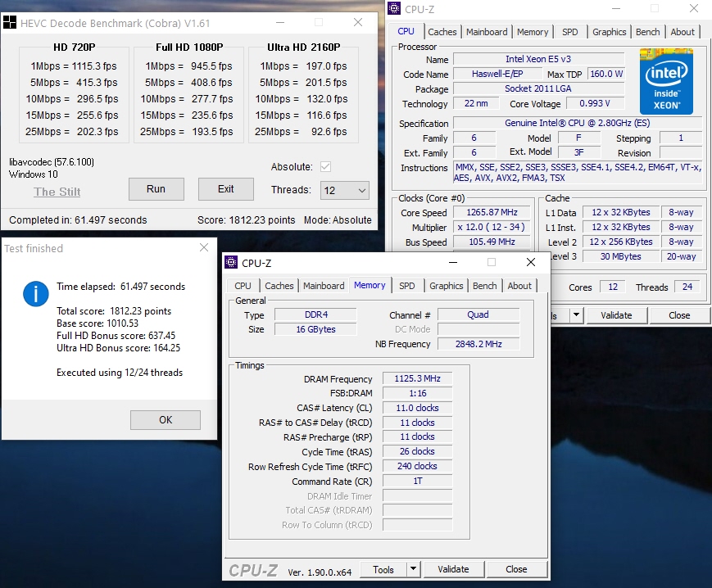Viewport: 712px width, 588px height.
Task: Click Close button in back CPU window
Action: [679, 315]
